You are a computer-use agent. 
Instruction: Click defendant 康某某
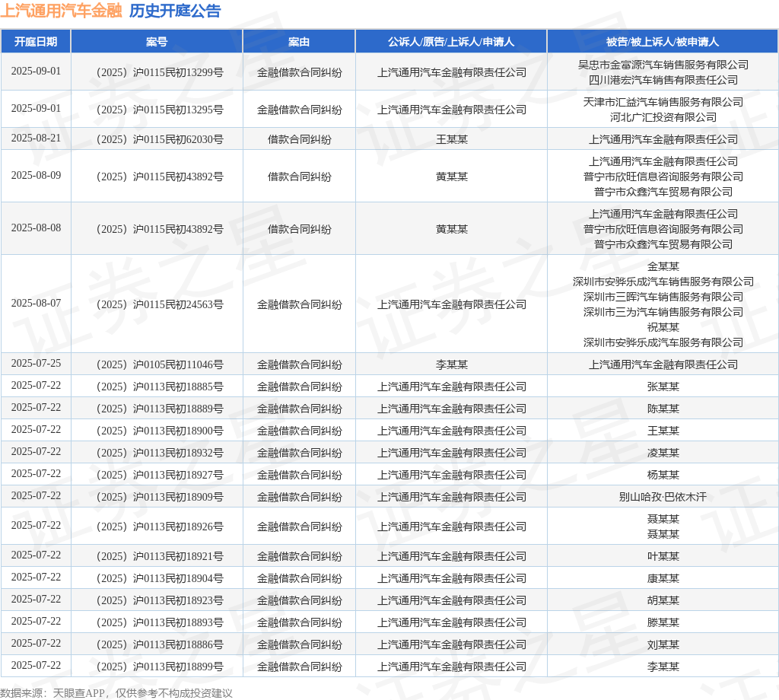click(x=663, y=578)
